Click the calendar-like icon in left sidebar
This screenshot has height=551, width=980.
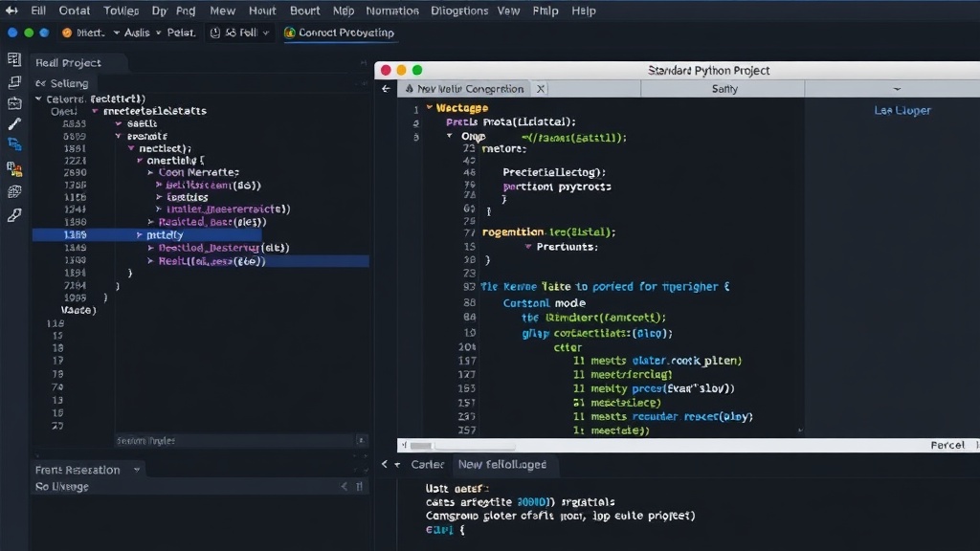pyautogui.click(x=13, y=103)
